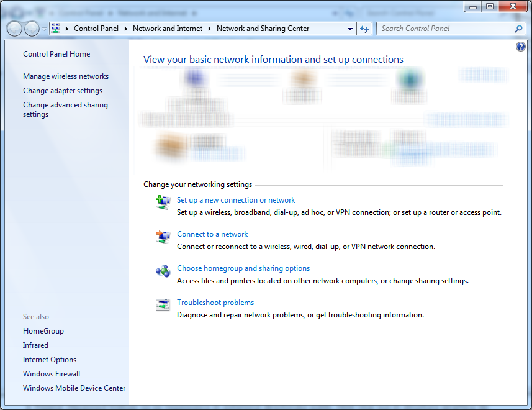Open Windows Firewall
Screen dimensions: 532x410
point(52,374)
